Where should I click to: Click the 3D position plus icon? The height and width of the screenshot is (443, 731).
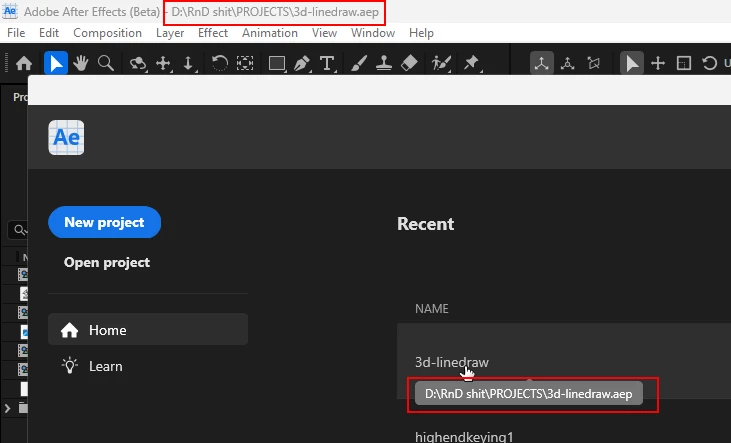pos(658,63)
